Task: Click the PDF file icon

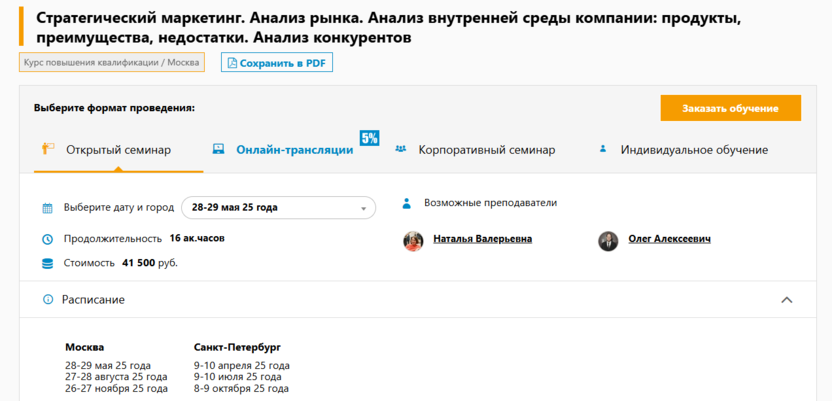Action: pos(232,63)
